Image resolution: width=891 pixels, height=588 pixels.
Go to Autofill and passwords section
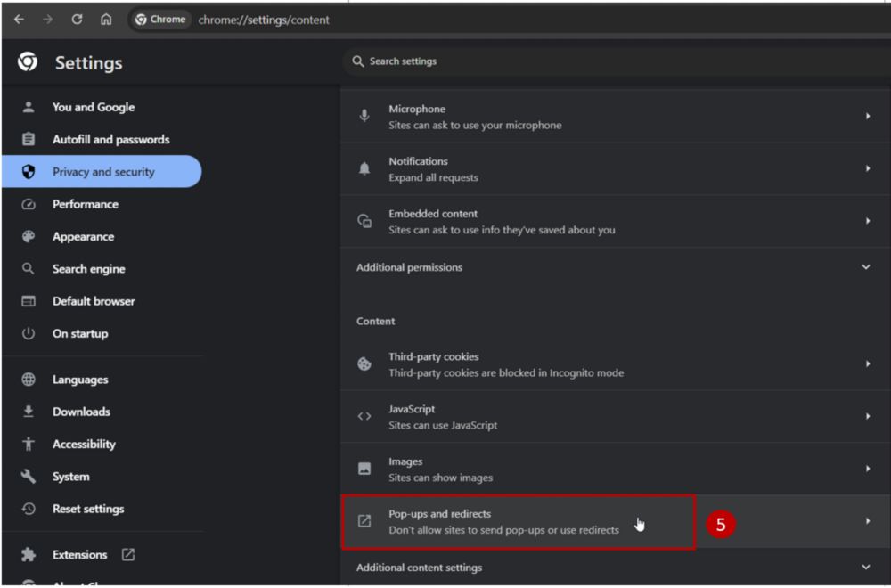point(110,140)
